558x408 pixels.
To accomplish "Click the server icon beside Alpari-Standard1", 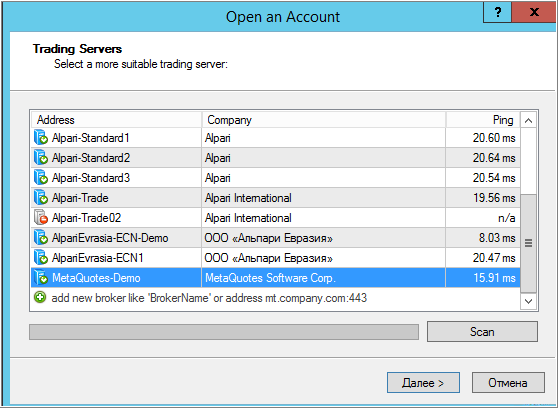I will click(41, 137).
